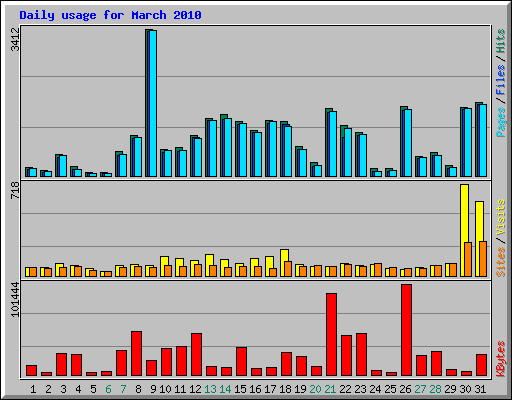The image size is (512, 400).
Task: Click the 3412 axis label
Action: point(15,39)
